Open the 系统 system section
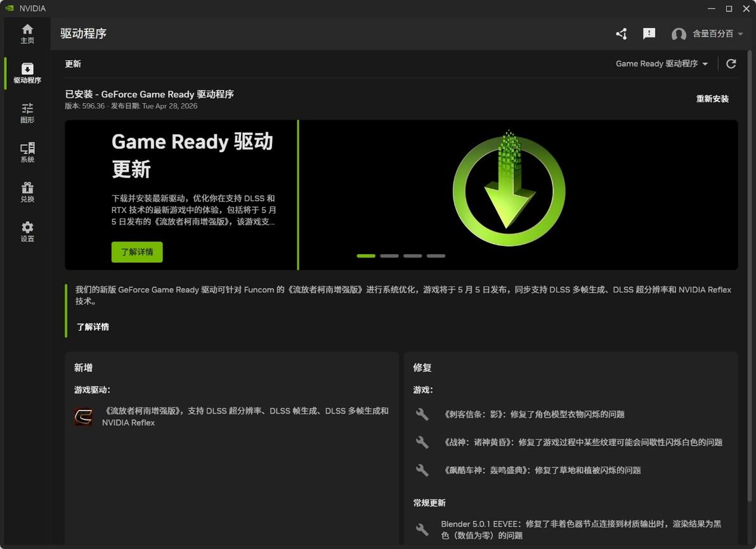The height and width of the screenshot is (549, 756). [27, 152]
